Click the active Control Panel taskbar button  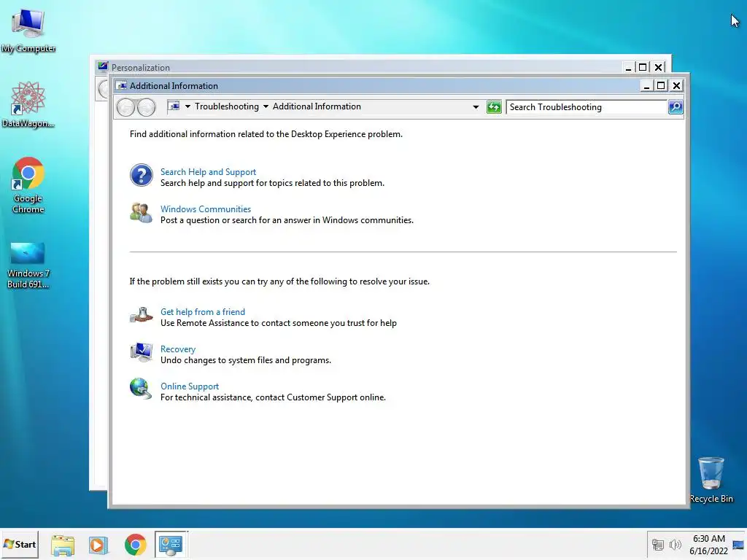pyautogui.click(x=171, y=544)
